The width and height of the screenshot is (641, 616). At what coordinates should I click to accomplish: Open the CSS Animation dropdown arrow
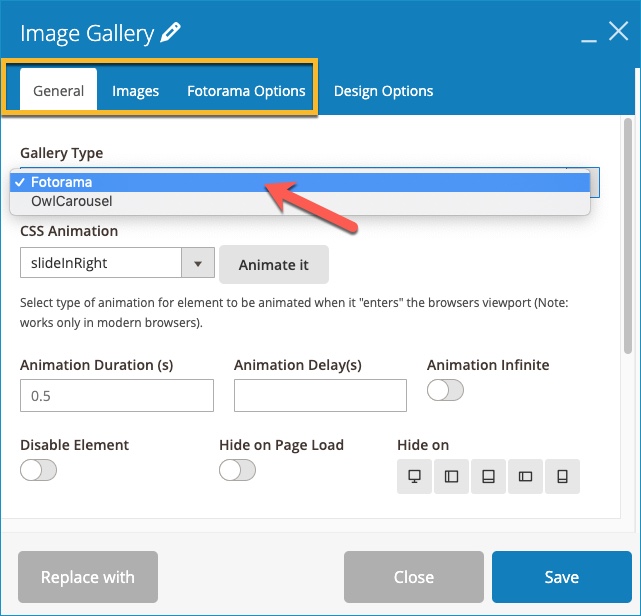198,264
